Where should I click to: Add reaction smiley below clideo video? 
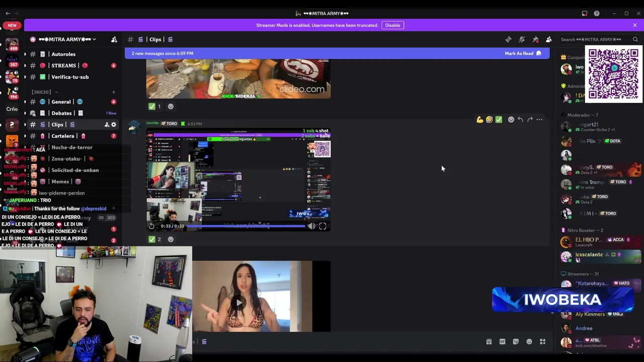171,106
